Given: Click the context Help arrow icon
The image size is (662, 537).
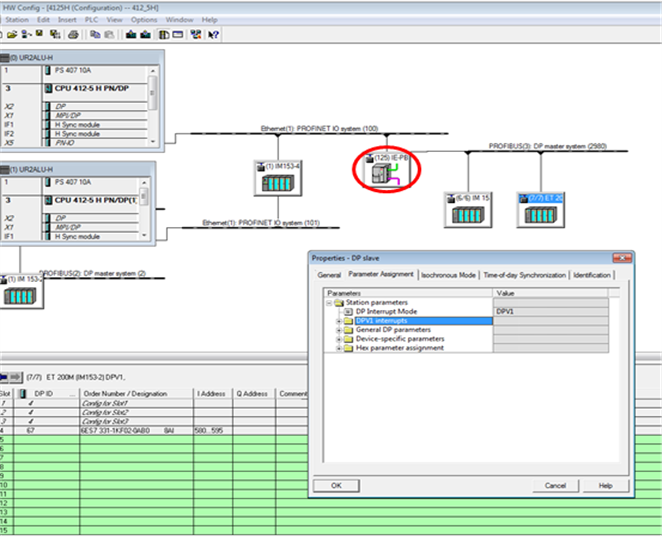Looking at the screenshot, I should tap(214, 35).
